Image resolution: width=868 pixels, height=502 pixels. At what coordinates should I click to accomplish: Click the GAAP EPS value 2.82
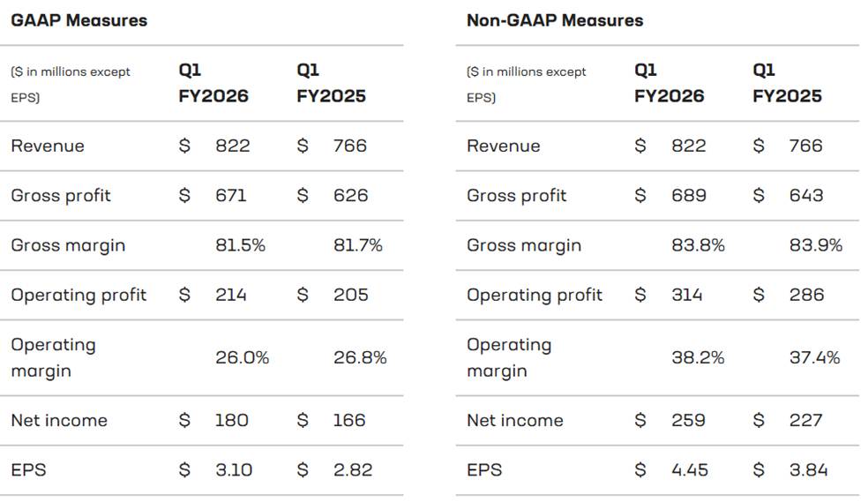pos(350,469)
